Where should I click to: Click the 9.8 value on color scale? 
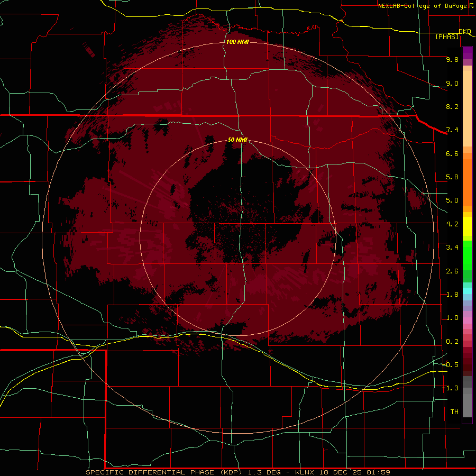pyautogui.click(x=452, y=59)
